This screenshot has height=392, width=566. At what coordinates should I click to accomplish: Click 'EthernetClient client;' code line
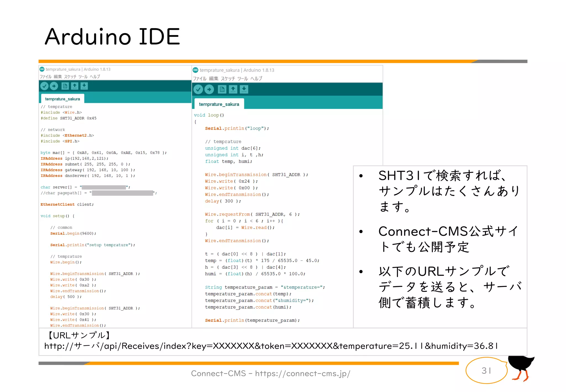tap(67, 205)
